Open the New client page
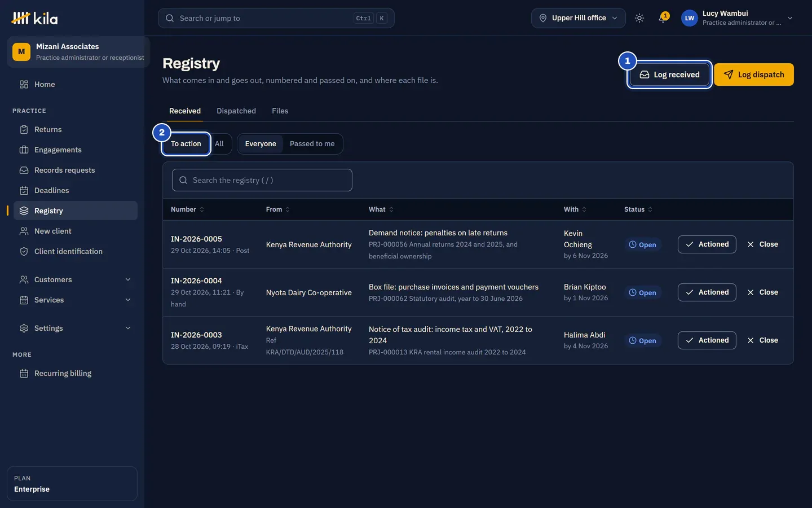812x508 pixels. point(76,231)
